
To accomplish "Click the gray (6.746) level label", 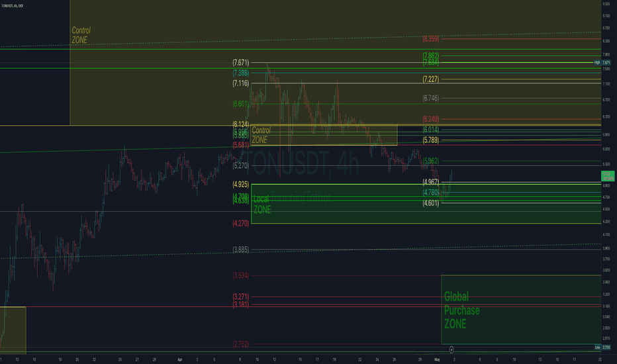I will 430,98.
